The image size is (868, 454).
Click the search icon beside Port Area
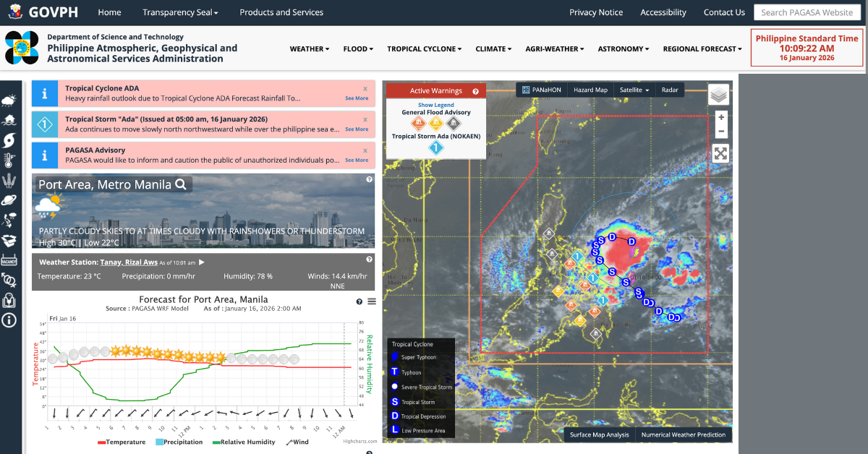coord(181,184)
